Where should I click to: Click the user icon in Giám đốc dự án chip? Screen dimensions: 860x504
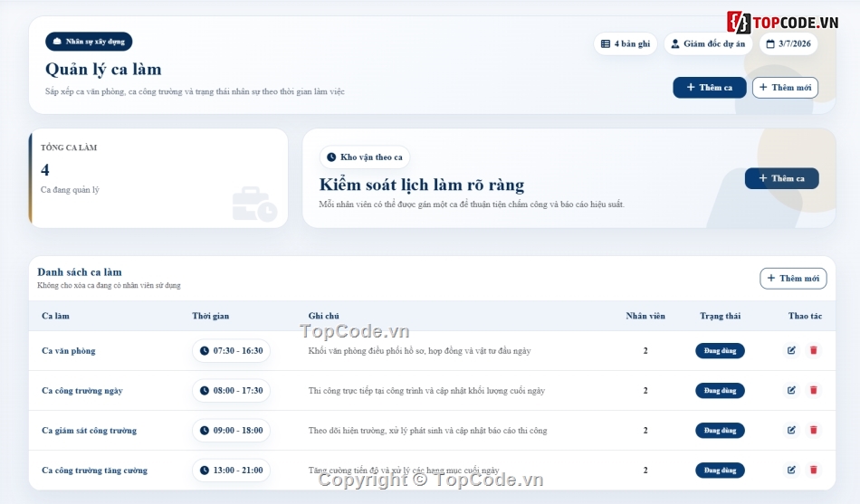(675, 43)
